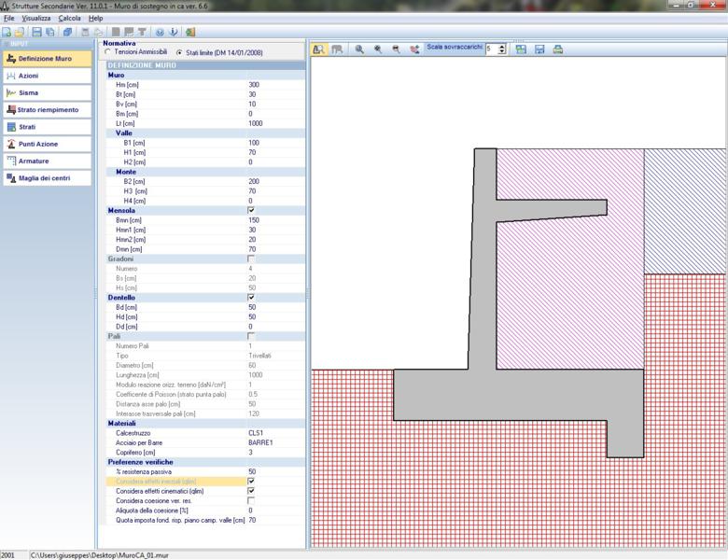The image size is (728, 560).
Task: Click the exit application toolbar icon
Action: pyautogui.click(x=190, y=32)
